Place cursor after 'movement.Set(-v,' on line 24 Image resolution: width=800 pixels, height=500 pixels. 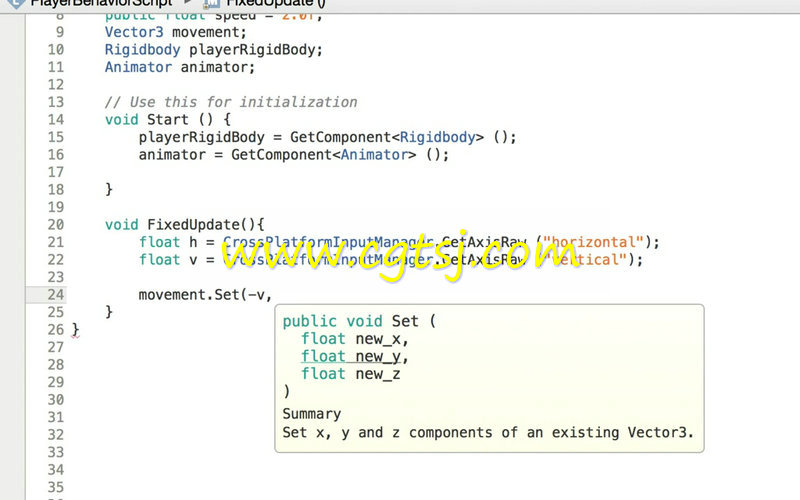point(274,295)
